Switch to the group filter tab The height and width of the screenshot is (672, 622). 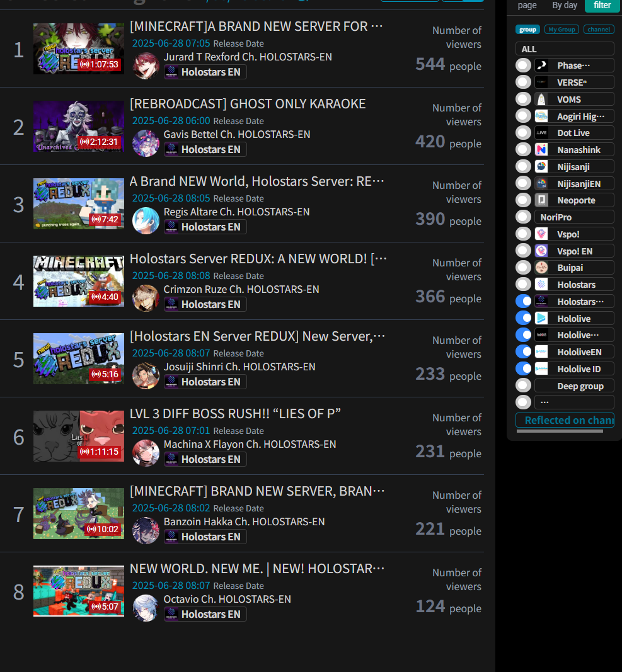pos(527,30)
